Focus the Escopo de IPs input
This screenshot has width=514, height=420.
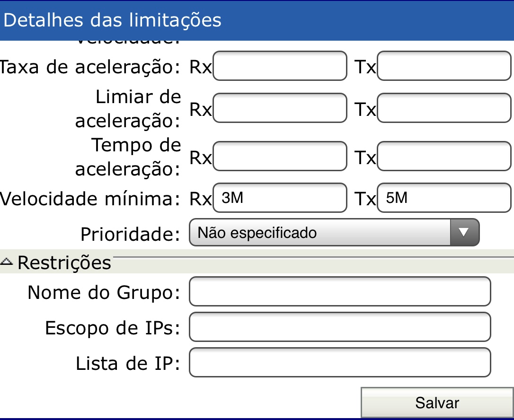click(x=339, y=327)
